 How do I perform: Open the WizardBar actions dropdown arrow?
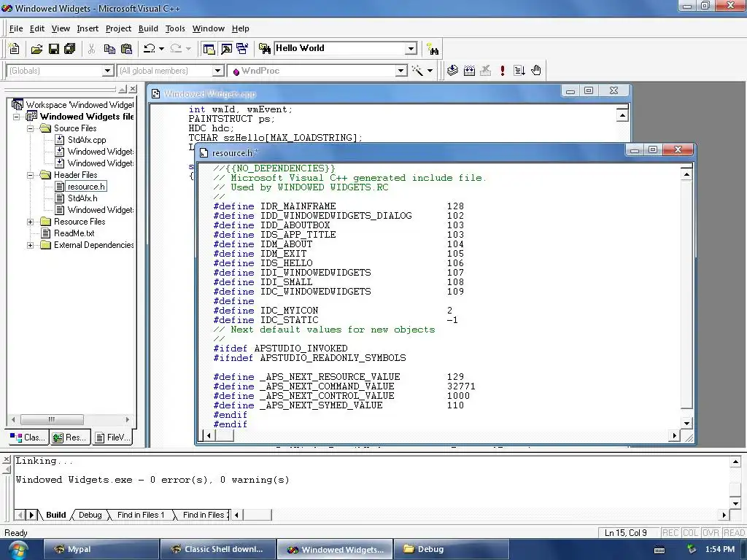(x=430, y=71)
